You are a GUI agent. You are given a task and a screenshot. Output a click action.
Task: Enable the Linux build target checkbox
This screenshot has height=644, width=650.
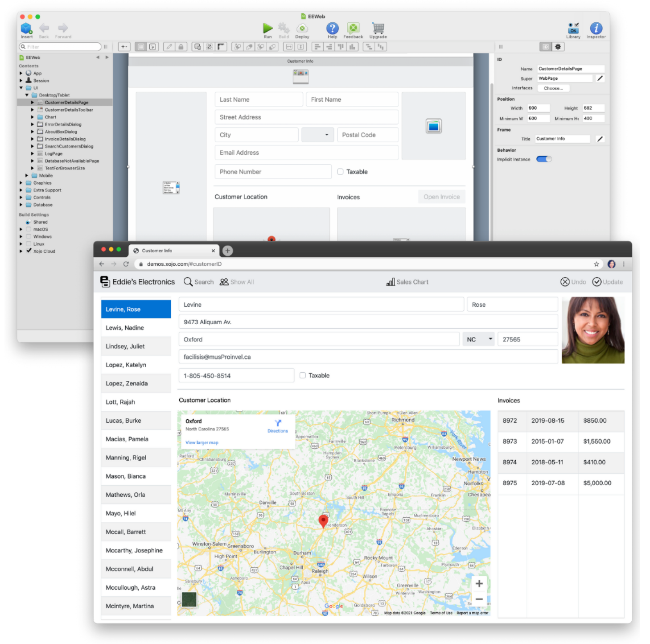[x=29, y=244]
